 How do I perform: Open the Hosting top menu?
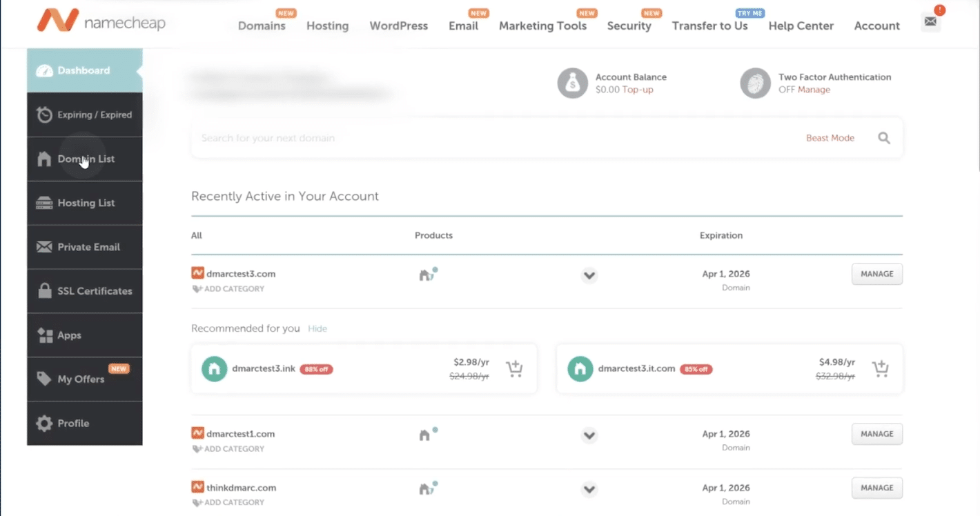[x=327, y=26]
